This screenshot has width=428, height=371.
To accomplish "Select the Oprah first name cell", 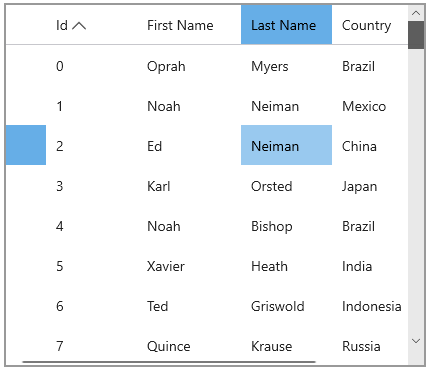I will click(x=189, y=66).
